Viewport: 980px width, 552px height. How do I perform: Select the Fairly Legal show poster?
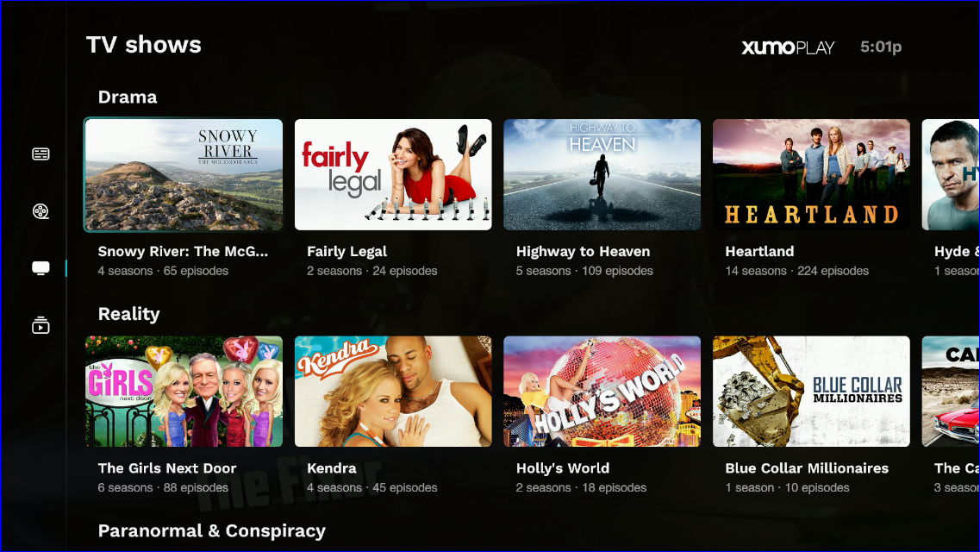[x=393, y=175]
